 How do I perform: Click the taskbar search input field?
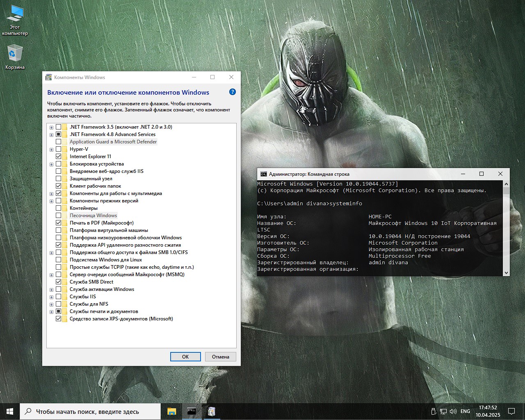[90, 411]
